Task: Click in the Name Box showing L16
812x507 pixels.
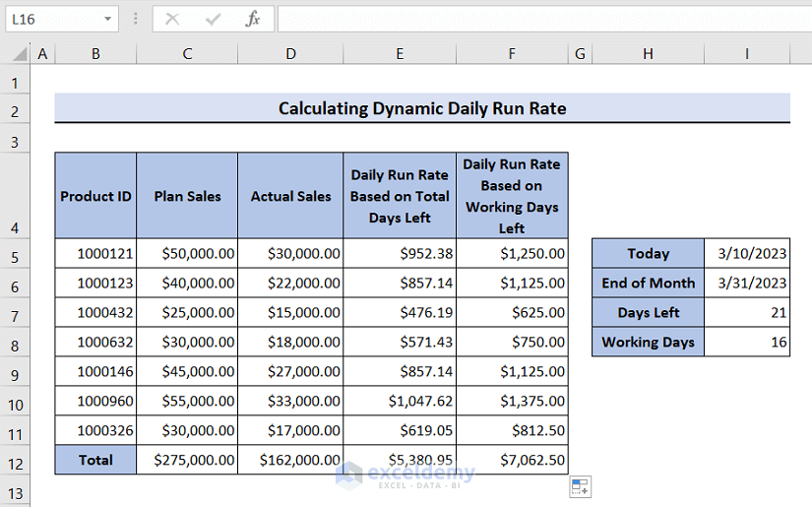Action: (54, 19)
